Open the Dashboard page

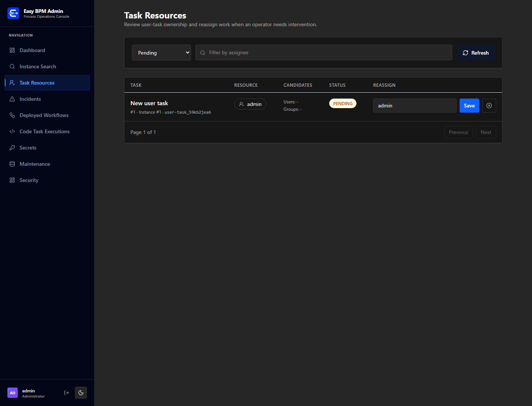coord(47,50)
